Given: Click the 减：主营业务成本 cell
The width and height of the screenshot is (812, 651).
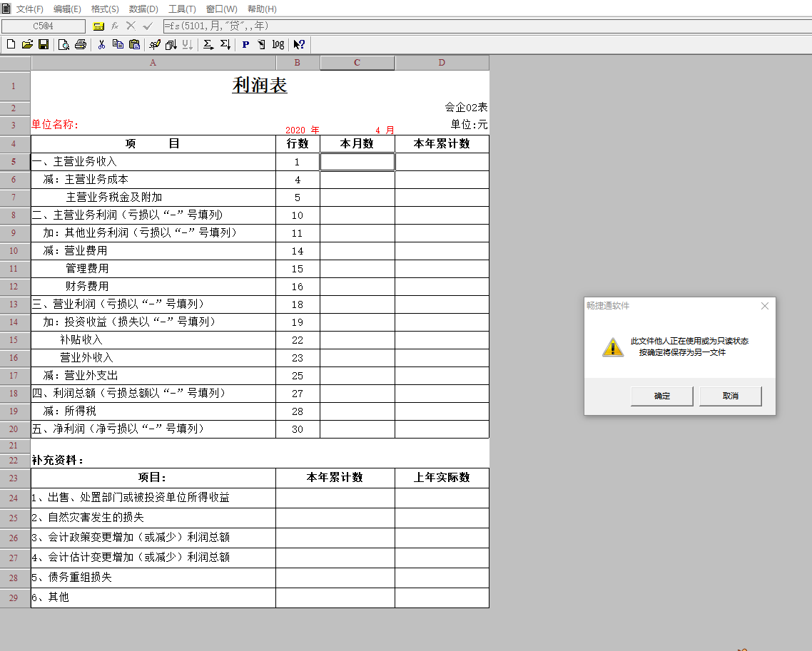Looking at the screenshot, I should point(153,180).
